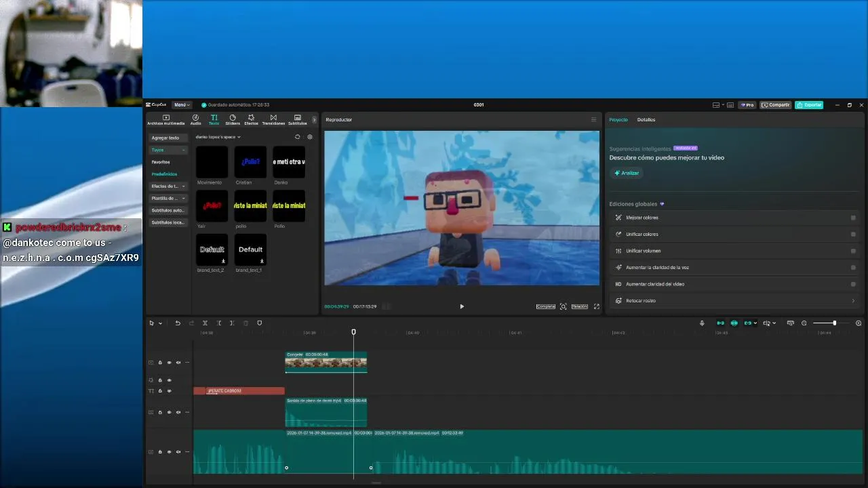This screenshot has height=488, width=868.
Task: Enable Aumentar claridad del video checkbox
Action: (853, 284)
